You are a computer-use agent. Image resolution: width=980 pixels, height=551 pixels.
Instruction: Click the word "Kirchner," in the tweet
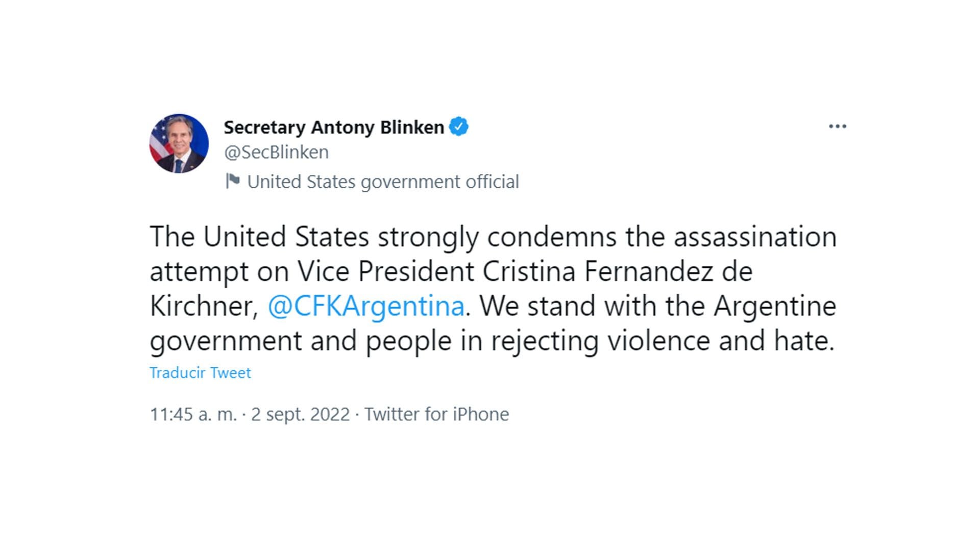tap(204, 306)
